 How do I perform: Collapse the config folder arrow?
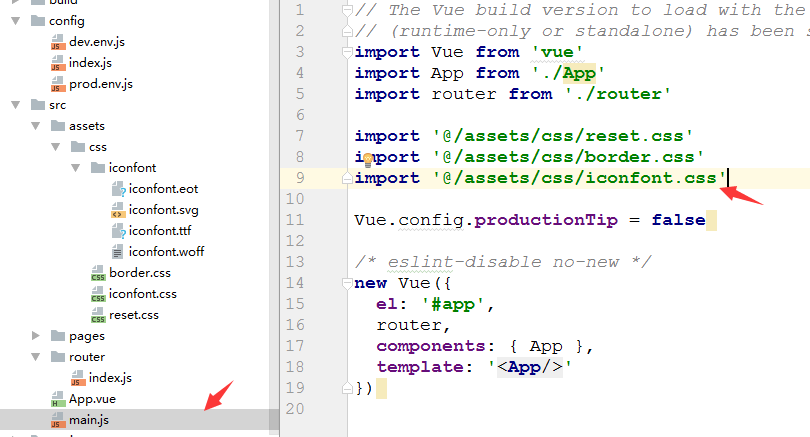13,21
